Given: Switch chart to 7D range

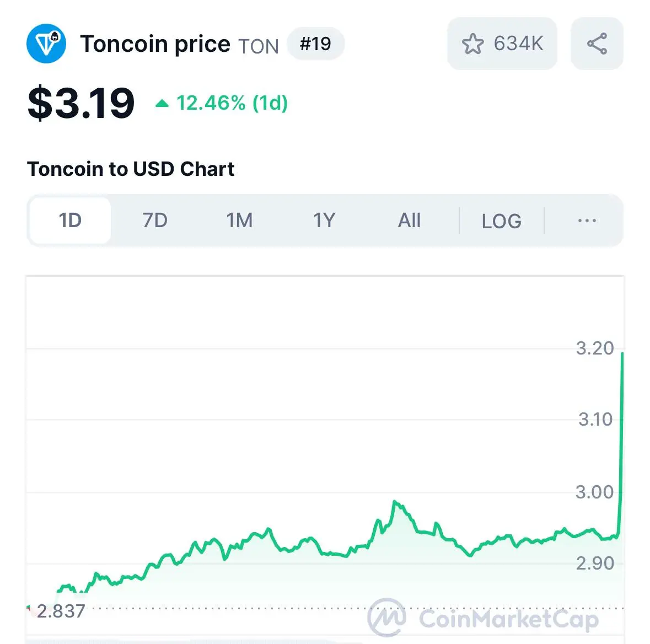Looking at the screenshot, I should click(155, 220).
